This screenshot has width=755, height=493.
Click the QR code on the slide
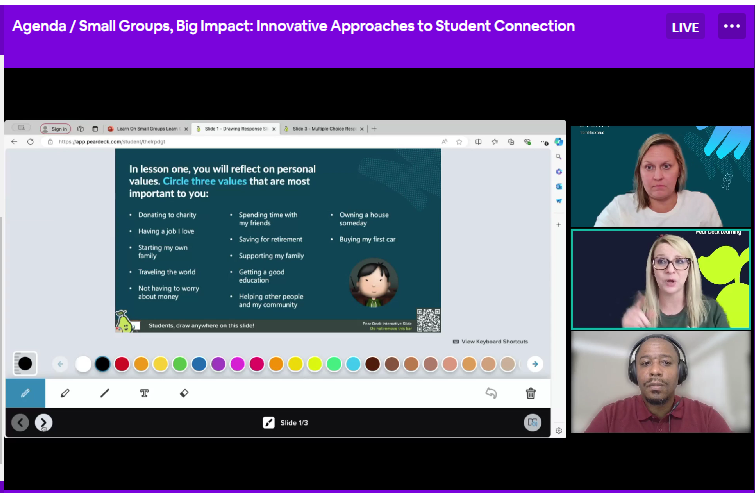pos(428,320)
